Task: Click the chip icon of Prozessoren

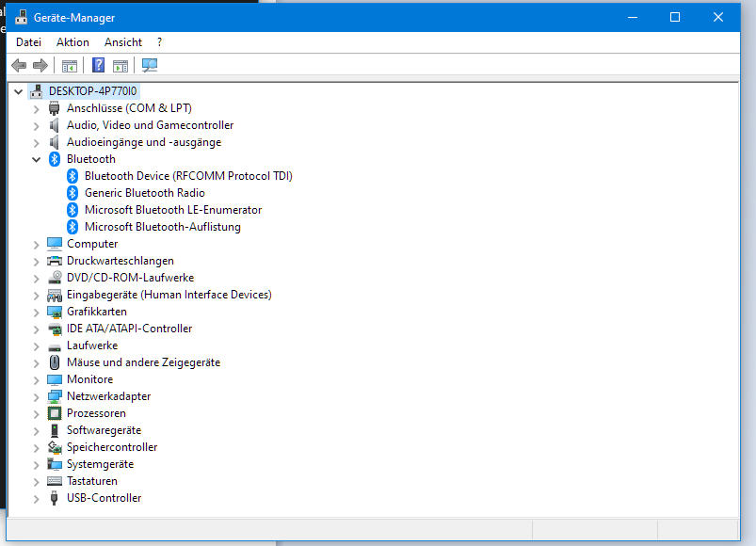Action: [x=55, y=413]
